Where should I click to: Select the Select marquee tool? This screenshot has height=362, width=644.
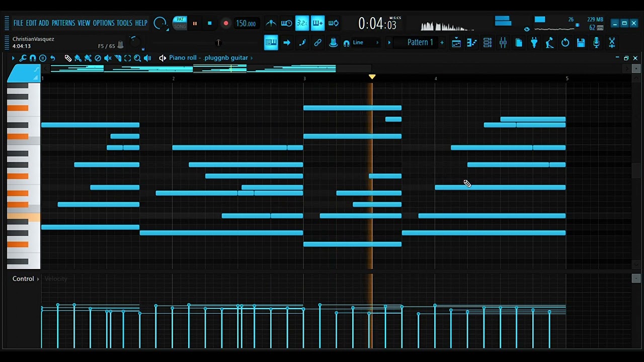coord(127,58)
